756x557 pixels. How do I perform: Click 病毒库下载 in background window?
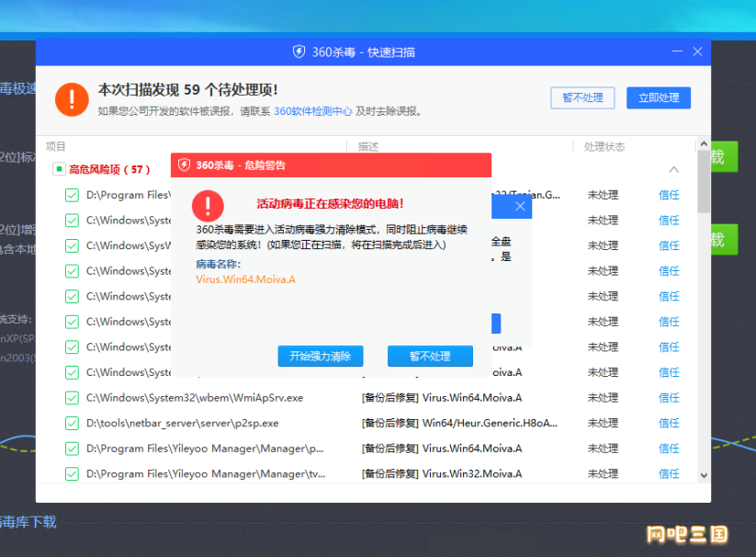click(x=28, y=522)
